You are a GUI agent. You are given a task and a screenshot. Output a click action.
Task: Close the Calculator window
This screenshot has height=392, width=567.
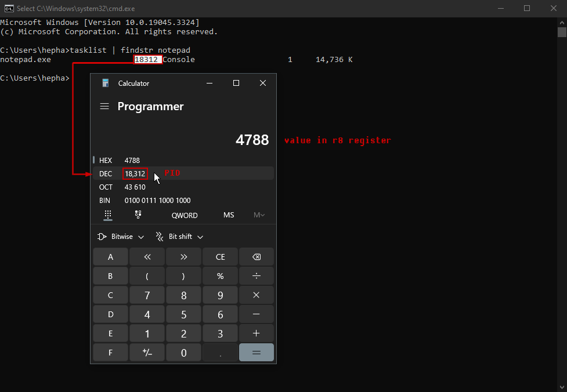(263, 83)
